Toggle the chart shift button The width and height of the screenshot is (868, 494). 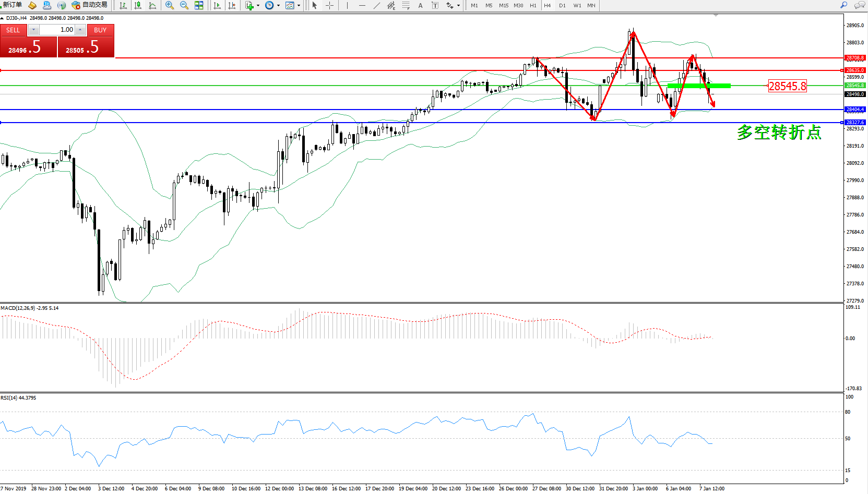(232, 5)
